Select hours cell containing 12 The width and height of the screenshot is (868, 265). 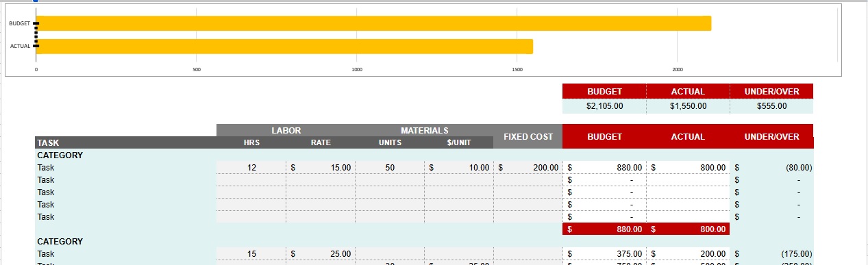(251, 167)
